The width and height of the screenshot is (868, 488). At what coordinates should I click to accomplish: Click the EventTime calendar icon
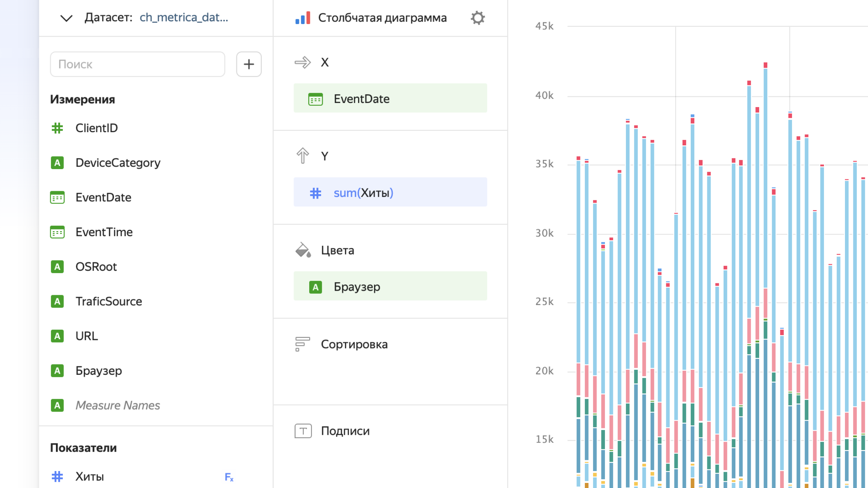[57, 232]
